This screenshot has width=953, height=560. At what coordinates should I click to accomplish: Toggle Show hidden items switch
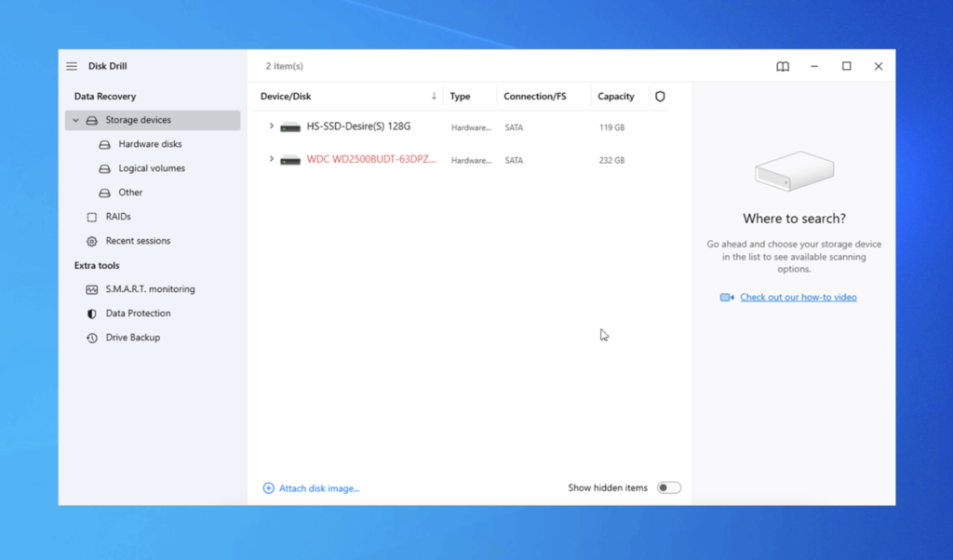tap(668, 488)
